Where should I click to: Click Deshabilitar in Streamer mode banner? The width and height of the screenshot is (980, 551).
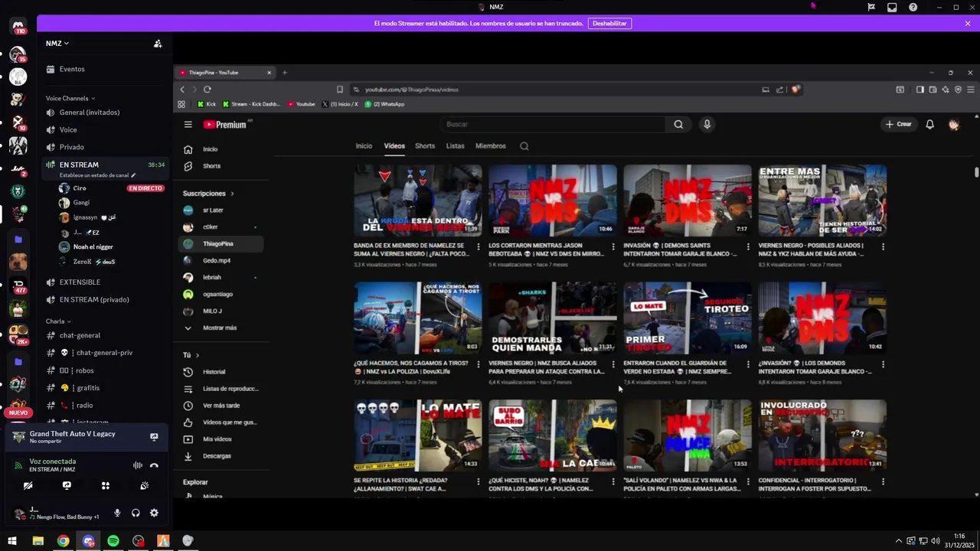[609, 24]
